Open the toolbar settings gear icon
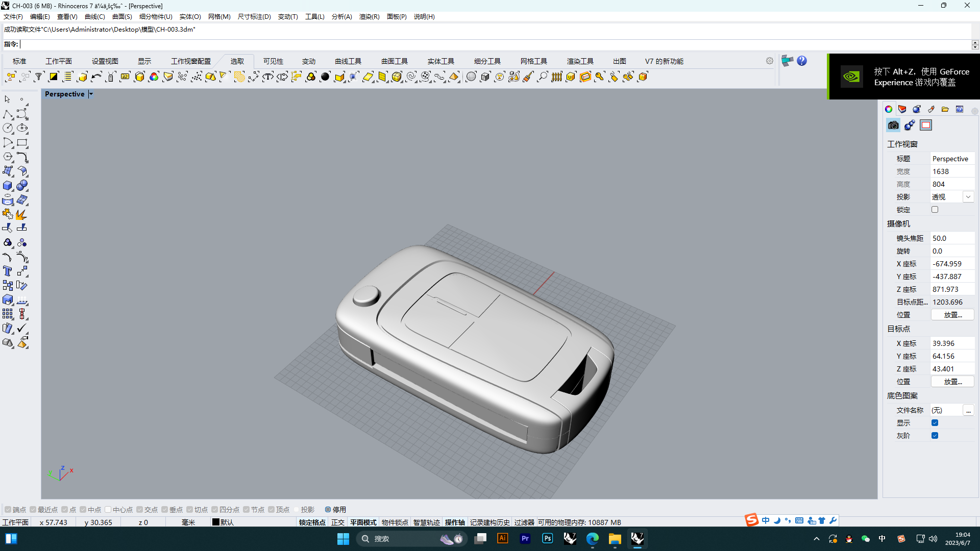 pyautogui.click(x=770, y=61)
